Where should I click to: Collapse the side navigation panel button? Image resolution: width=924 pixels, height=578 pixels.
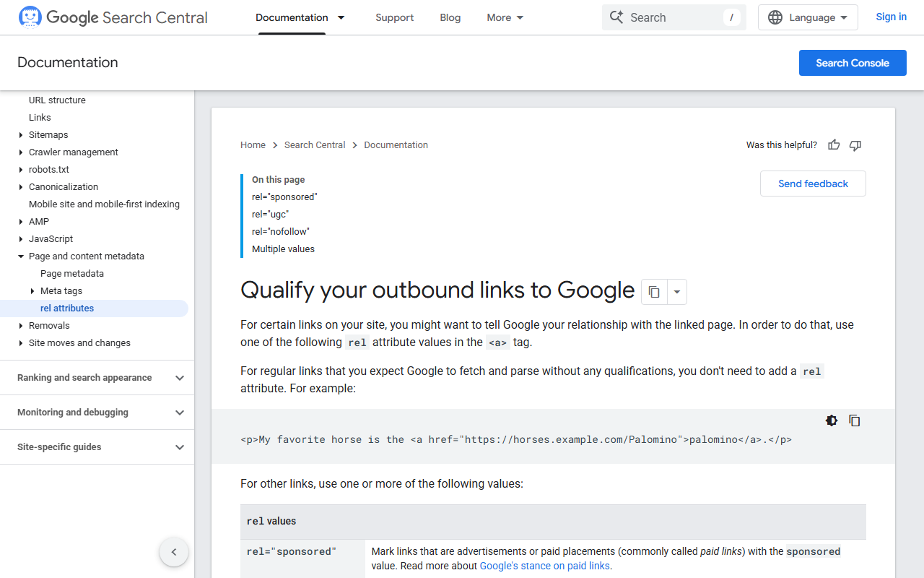tap(174, 552)
